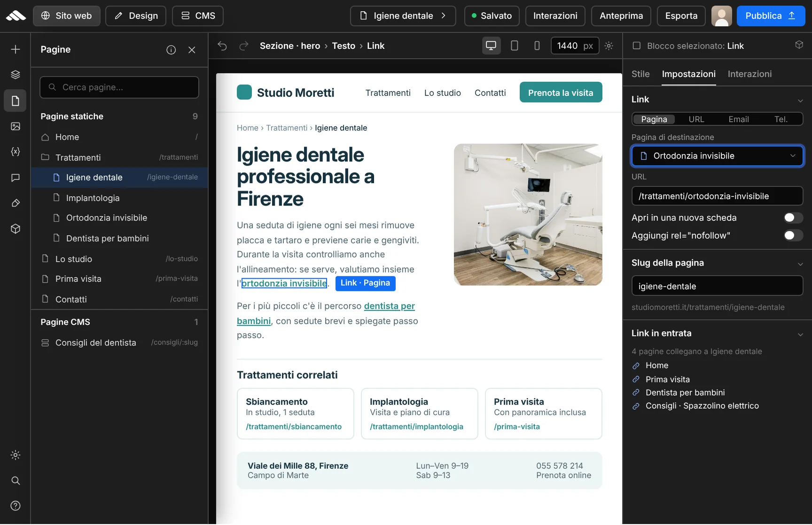Collapse the Trattamenti folder in pages
The height and width of the screenshot is (525, 812).
pyautogui.click(x=45, y=157)
